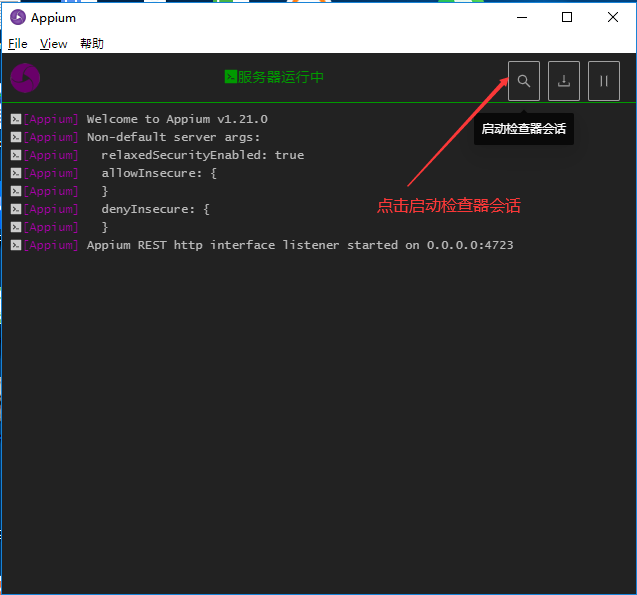Click log text 'Welcome to Appium v1.21.0'
637x595 pixels.
177,119
